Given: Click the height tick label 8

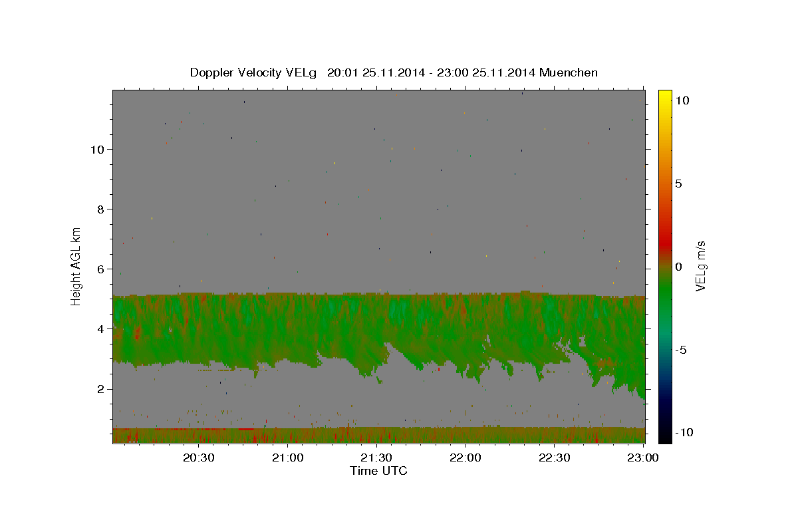Looking at the screenshot, I should (x=100, y=209).
